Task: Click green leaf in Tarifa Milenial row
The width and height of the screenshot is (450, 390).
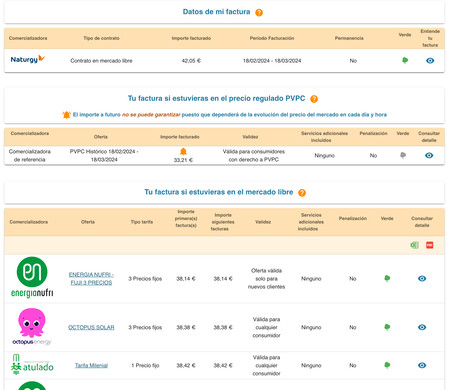Action: tap(387, 365)
